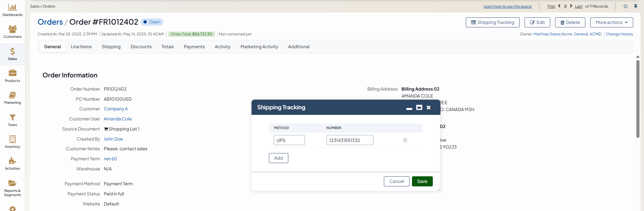Screen dimensions: 644x211
Task: Maximize the Shipping Tracking dialog
Action: [x=419, y=108]
